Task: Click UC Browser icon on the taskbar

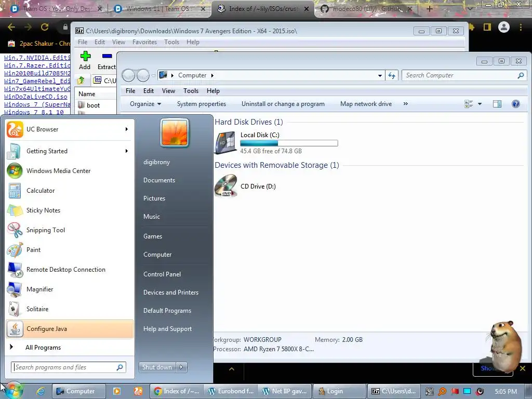Action: (138, 391)
